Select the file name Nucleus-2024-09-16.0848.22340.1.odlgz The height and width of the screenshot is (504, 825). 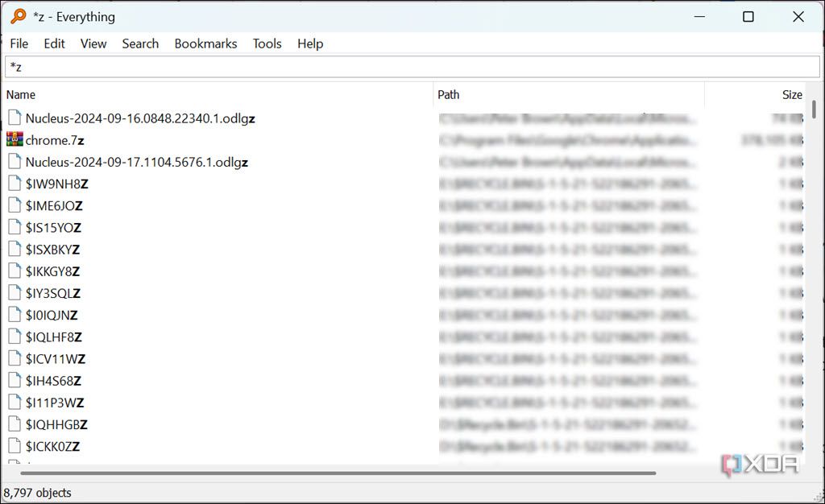pyautogui.click(x=140, y=119)
